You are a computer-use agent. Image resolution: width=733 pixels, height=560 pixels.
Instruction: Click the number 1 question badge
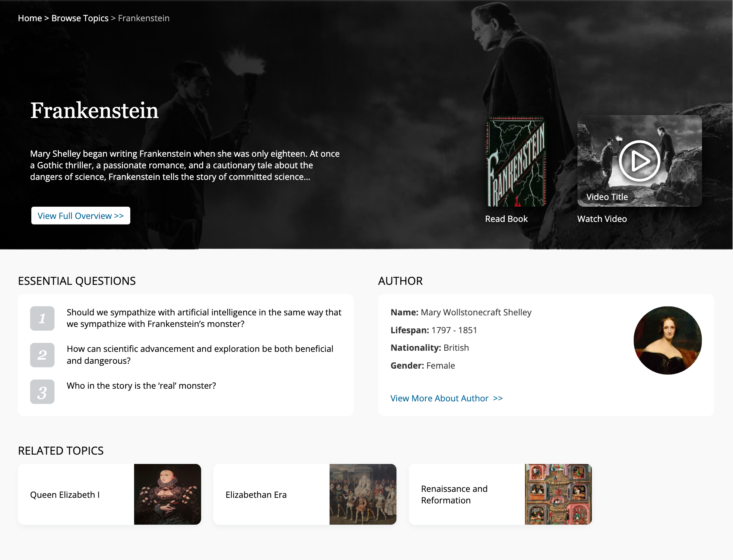coord(42,318)
